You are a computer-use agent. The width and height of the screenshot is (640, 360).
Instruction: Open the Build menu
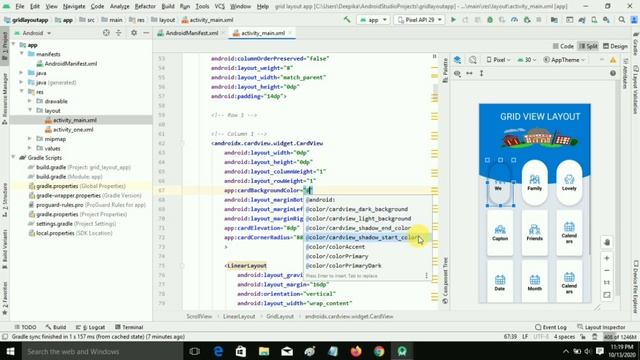tap(168, 7)
